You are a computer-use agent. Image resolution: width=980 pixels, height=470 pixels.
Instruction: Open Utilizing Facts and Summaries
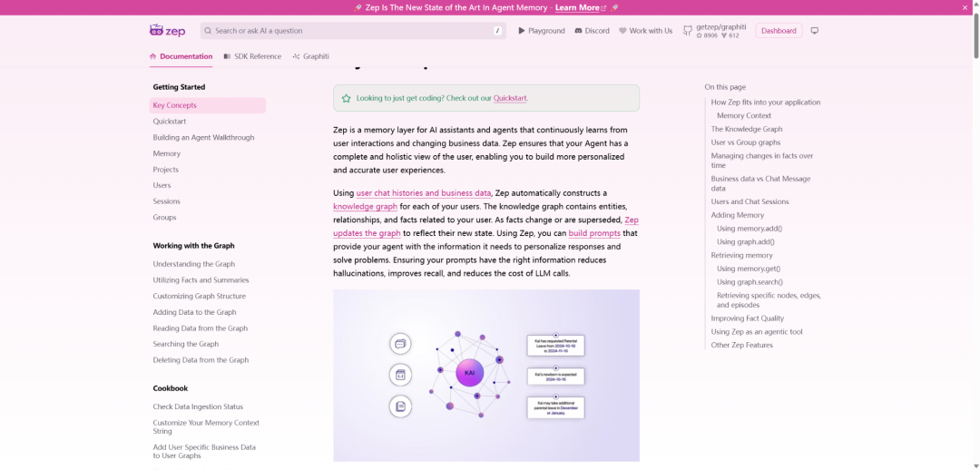(201, 280)
